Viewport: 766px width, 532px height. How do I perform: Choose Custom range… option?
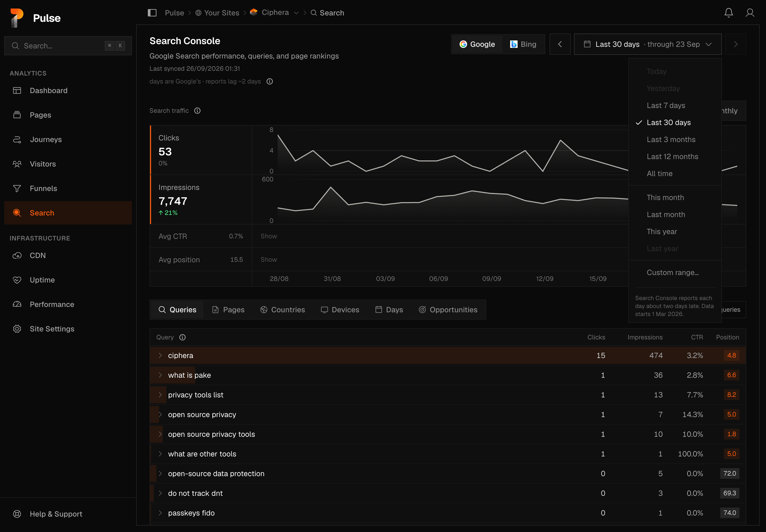(675, 272)
